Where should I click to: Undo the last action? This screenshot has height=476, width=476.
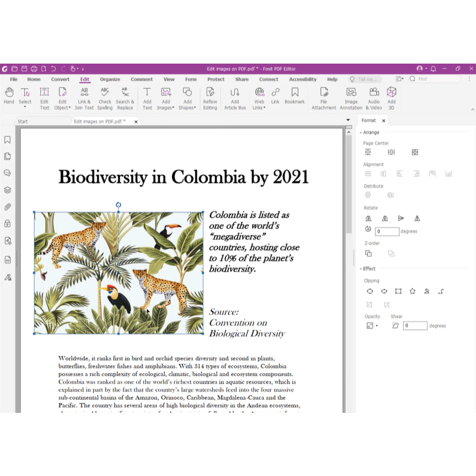point(53,69)
